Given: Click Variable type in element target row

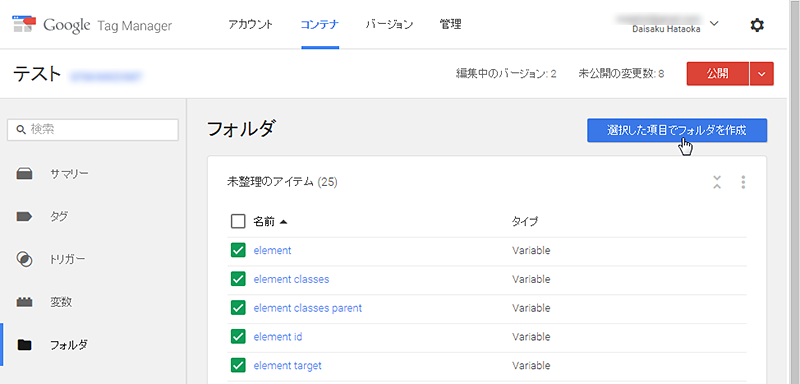Looking at the screenshot, I should click(532, 366).
